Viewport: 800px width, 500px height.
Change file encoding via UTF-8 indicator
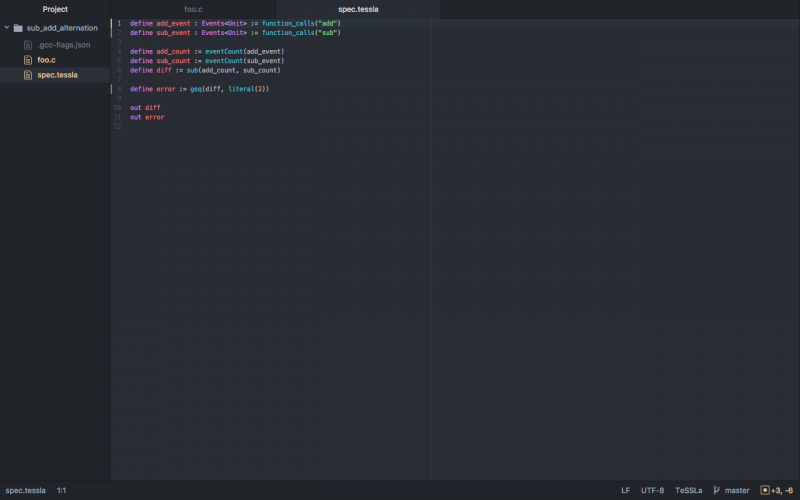[653, 490]
